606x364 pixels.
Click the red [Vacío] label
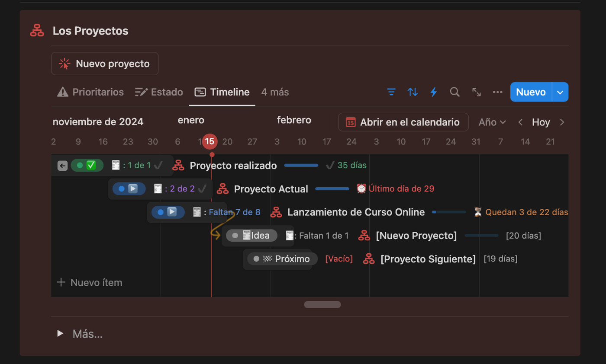pyautogui.click(x=339, y=259)
